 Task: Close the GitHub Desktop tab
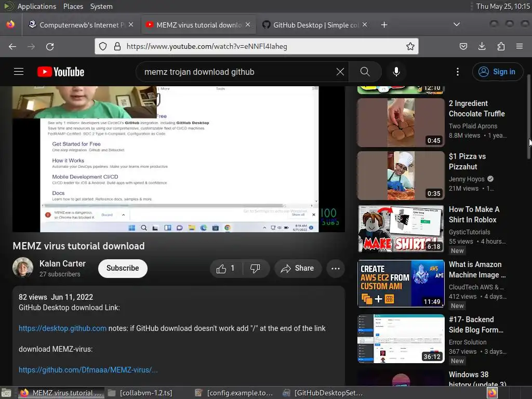coord(365,24)
